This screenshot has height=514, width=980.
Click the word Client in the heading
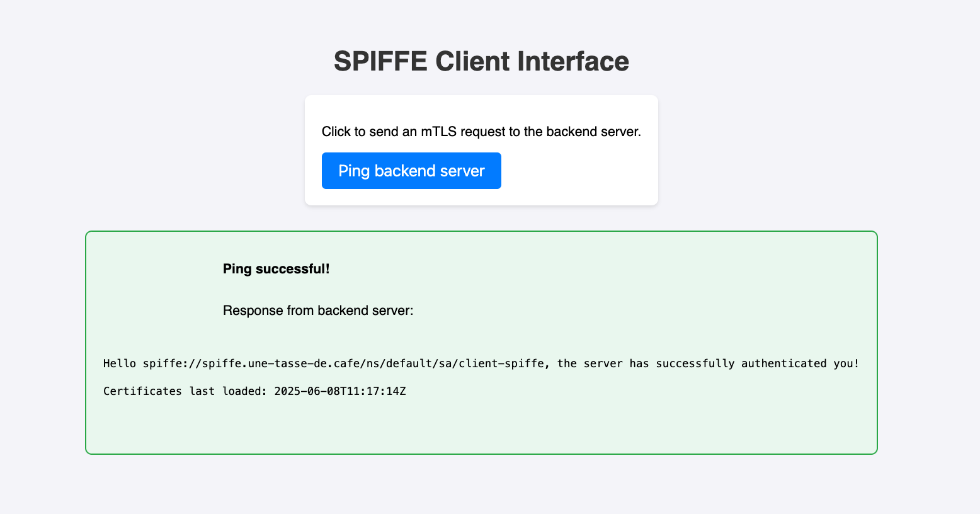click(472, 61)
